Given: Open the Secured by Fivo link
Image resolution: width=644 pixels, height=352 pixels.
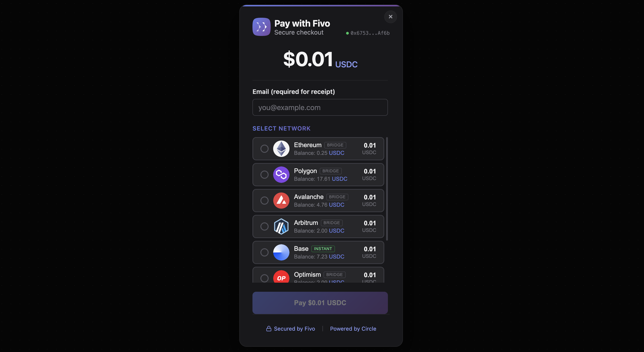Looking at the screenshot, I should (x=294, y=329).
